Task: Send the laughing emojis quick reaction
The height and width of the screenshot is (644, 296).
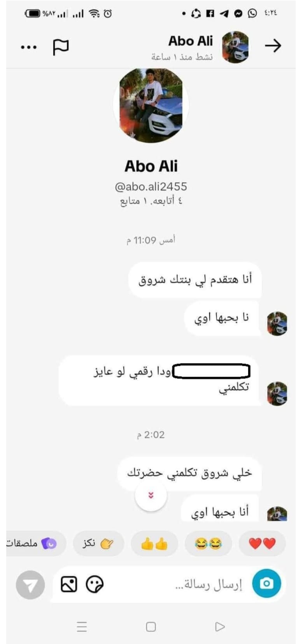Action: pos(208,543)
